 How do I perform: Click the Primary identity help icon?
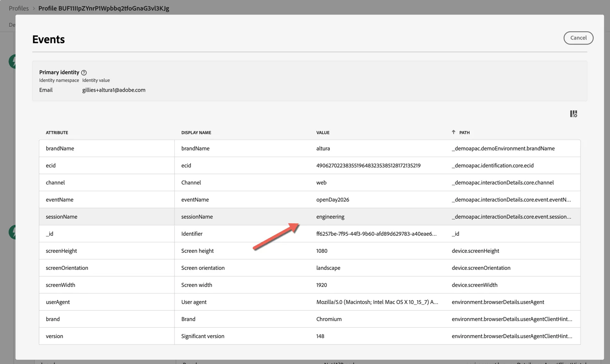click(84, 72)
